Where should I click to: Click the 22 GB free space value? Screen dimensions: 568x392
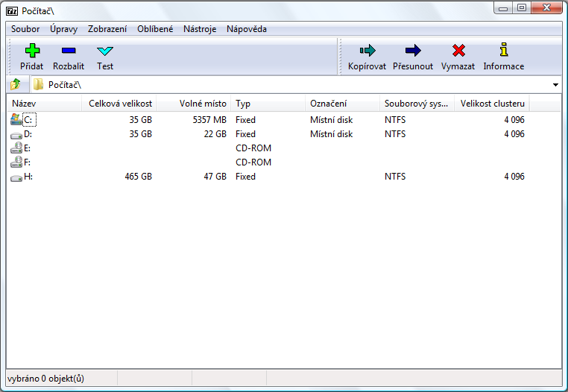click(215, 134)
